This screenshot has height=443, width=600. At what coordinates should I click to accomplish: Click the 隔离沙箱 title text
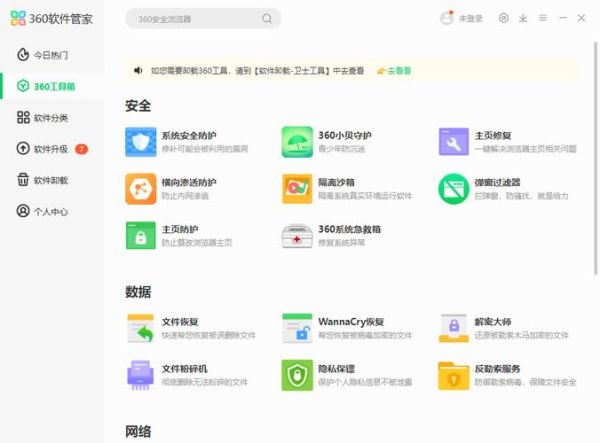(336, 182)
